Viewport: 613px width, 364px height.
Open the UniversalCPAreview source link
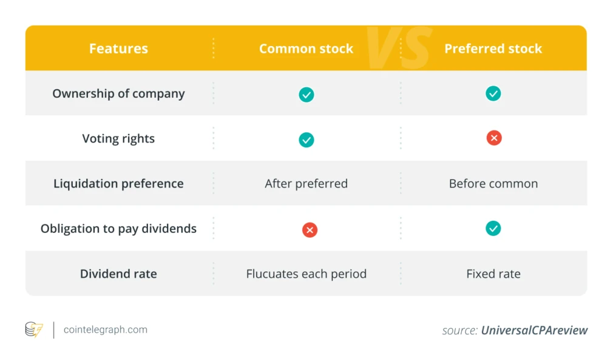pos(534,331)
